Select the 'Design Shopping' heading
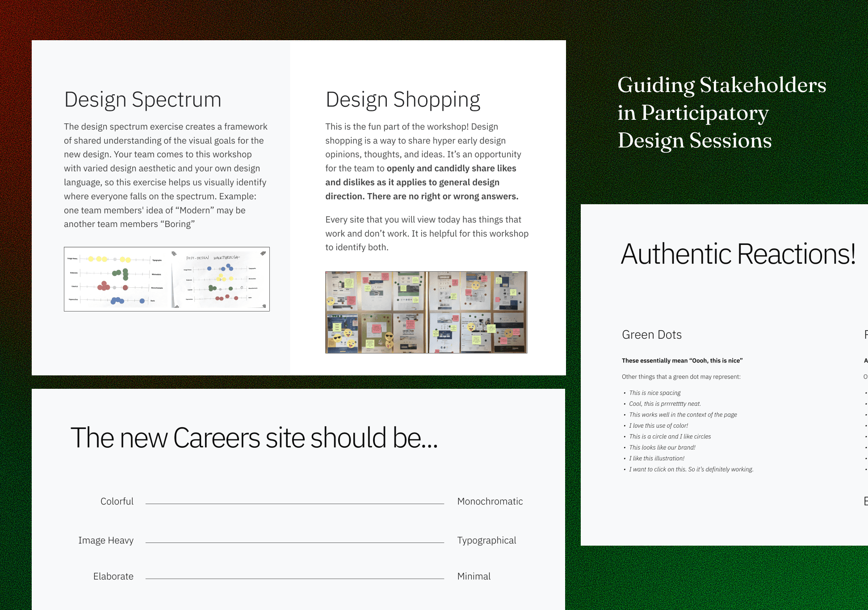 pos(403,99)
